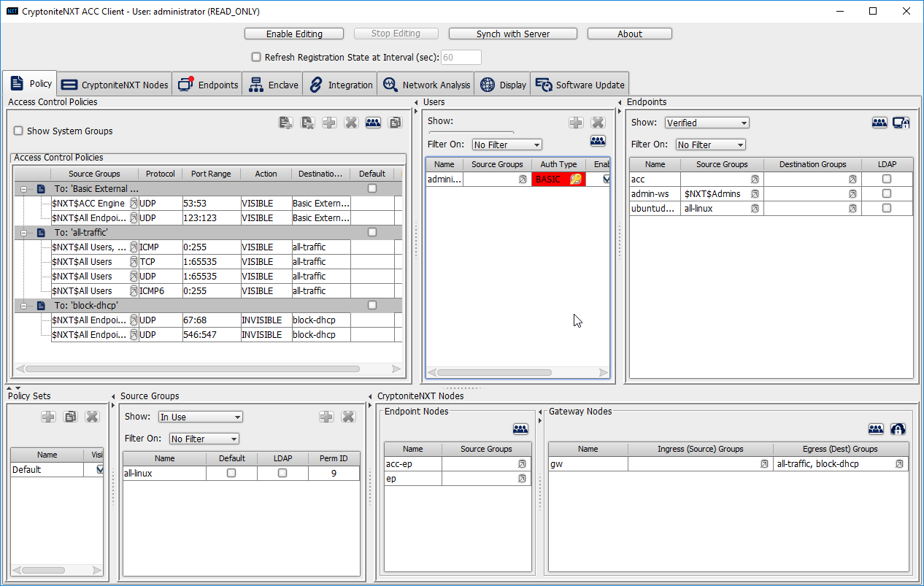Check the LDAP box for admin-ws endpoint

click(887, 194)
